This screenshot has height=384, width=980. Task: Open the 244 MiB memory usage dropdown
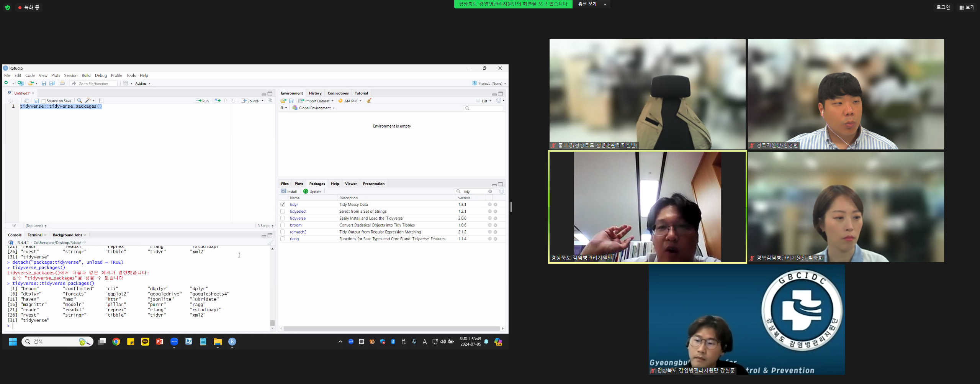[350, 101]
